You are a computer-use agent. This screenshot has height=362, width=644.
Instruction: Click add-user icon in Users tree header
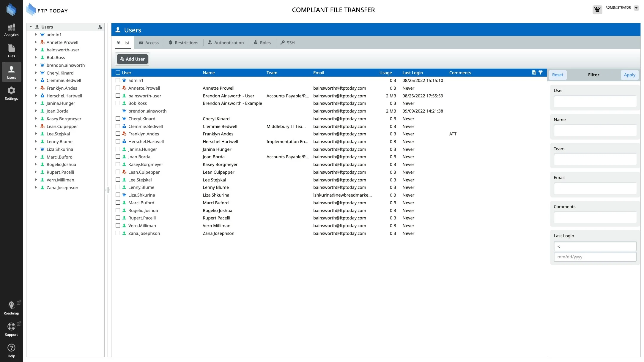tap(100, 27)
